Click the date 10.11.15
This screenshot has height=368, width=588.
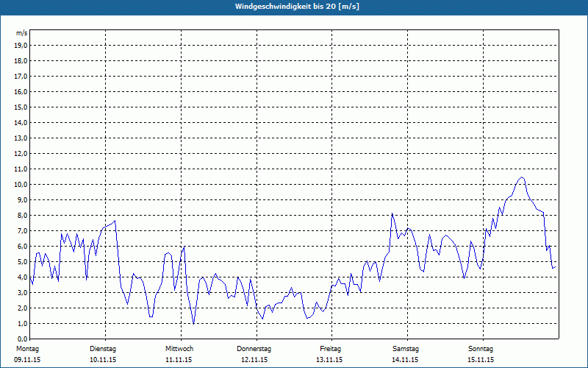click(x=103, y=360)
